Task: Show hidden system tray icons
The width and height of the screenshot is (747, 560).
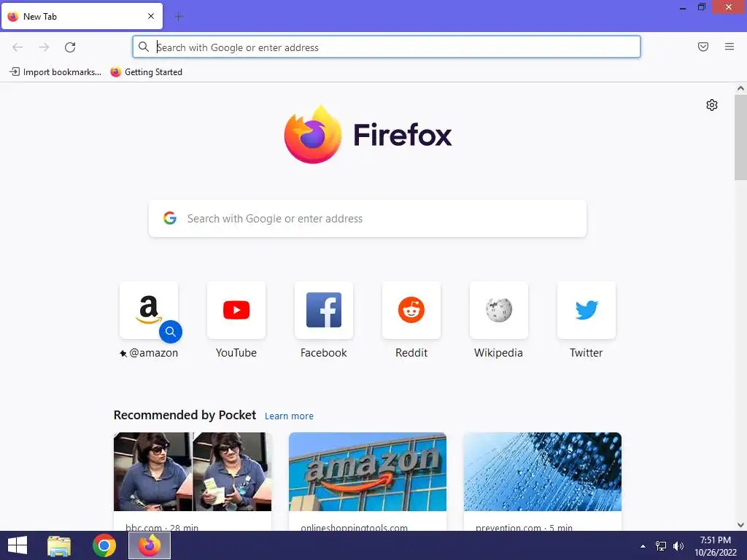Action: [643, 546]
